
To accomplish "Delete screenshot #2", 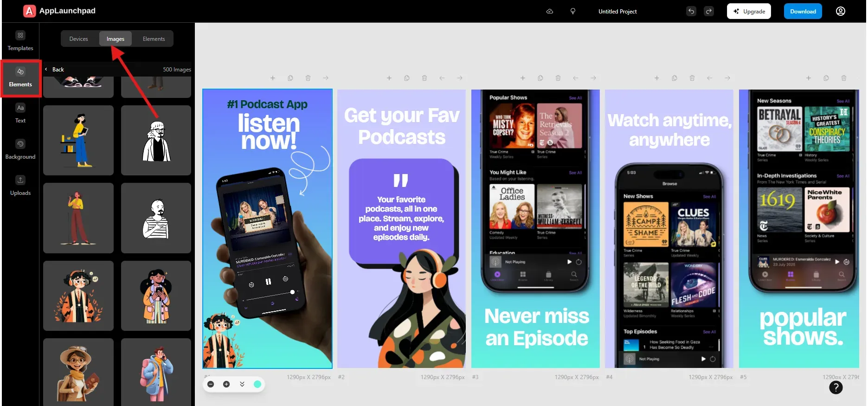I will click(x=424, y=78).
